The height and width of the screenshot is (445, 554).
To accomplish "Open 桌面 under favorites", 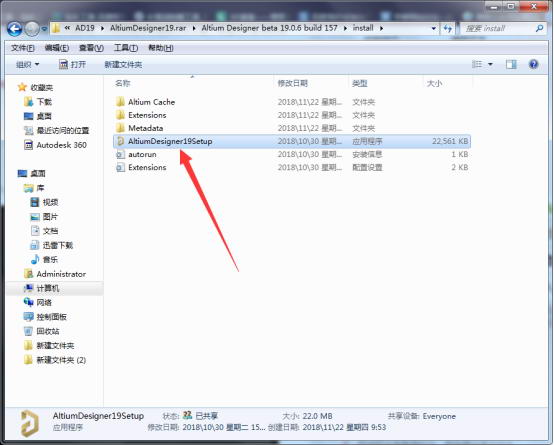I will point(38,116).
